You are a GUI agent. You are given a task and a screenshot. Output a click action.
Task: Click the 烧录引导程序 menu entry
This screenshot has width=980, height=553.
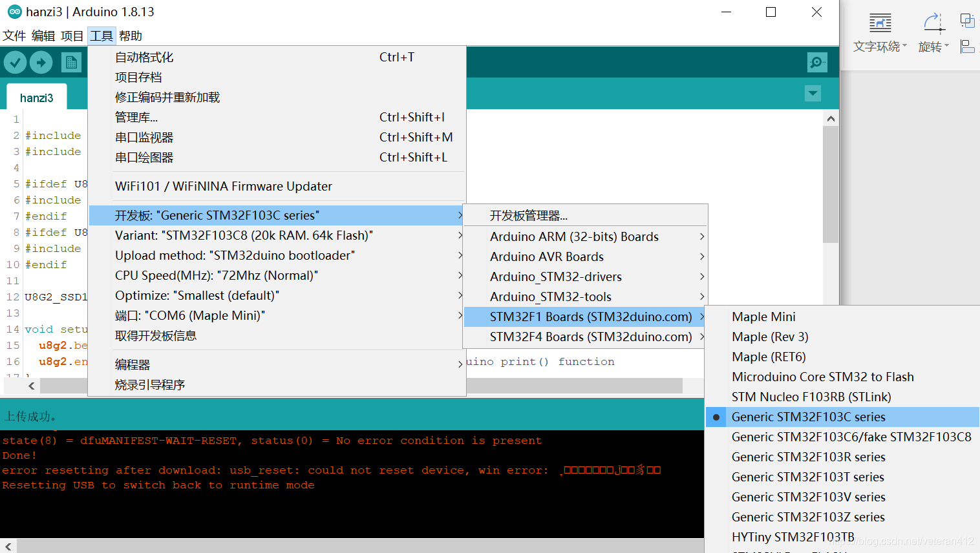pos(149,386)
